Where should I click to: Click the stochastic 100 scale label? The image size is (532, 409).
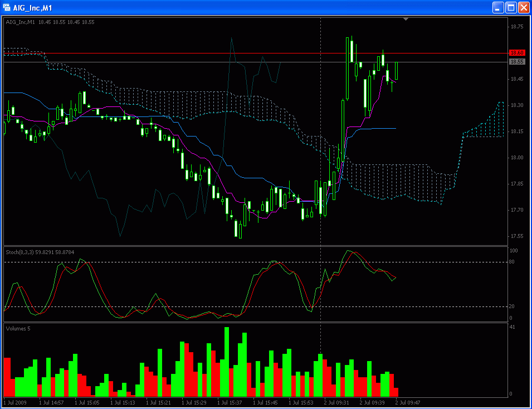pos(514,251)
